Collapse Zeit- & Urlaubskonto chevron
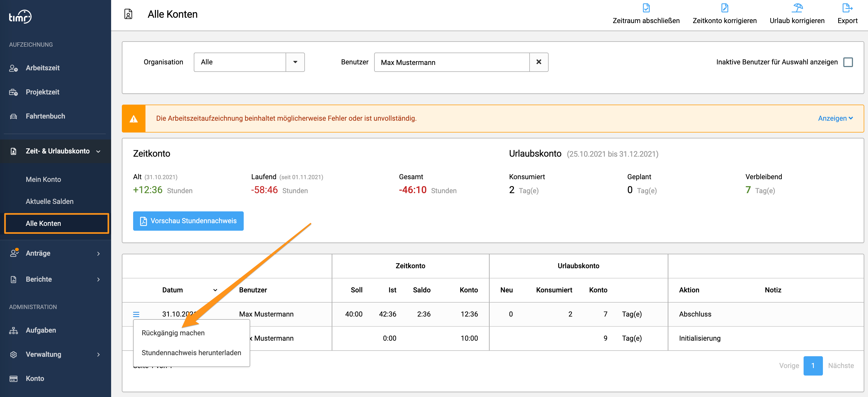Image resolution: width=868 pixels, height=397 pixels. 99,152
